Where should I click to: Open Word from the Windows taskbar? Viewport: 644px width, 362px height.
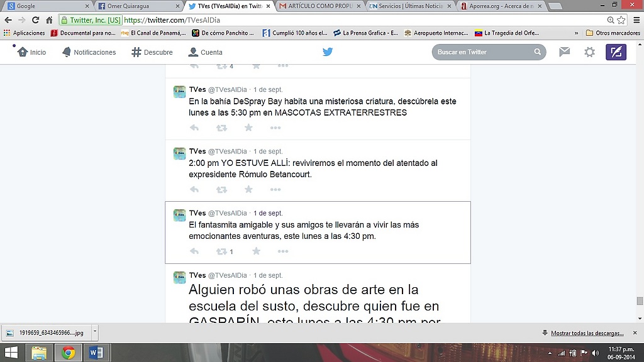coord(96,353)
